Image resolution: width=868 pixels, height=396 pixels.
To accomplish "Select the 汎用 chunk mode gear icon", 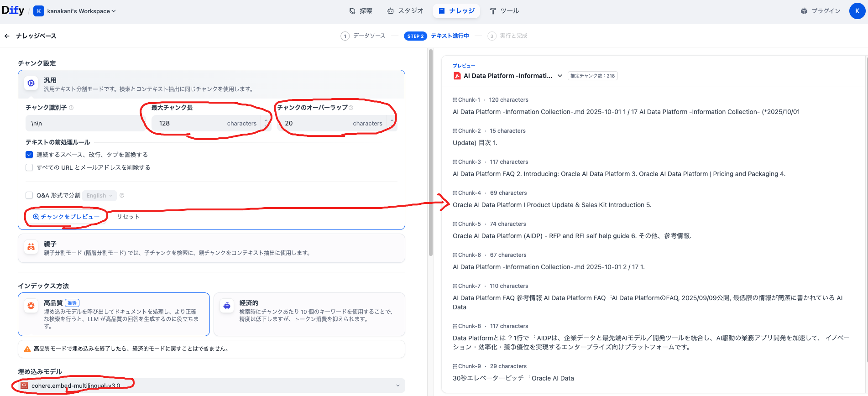I will 31,83.
